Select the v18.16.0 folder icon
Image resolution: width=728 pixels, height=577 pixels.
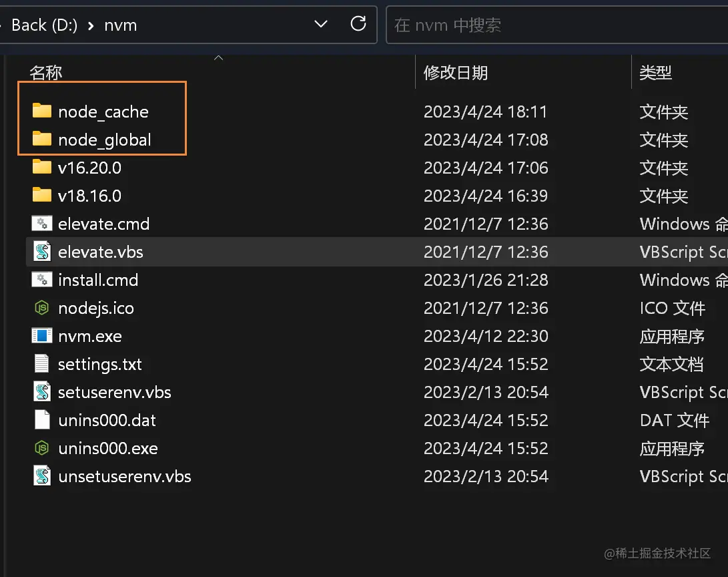tap(42, 195)
